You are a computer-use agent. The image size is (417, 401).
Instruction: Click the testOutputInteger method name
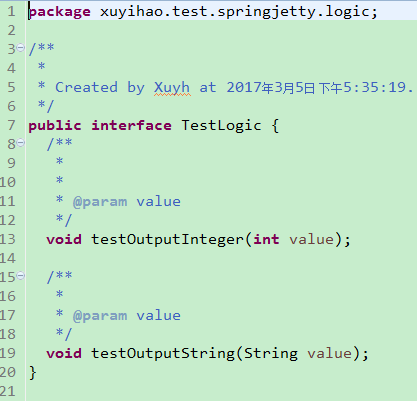(167, 240)
